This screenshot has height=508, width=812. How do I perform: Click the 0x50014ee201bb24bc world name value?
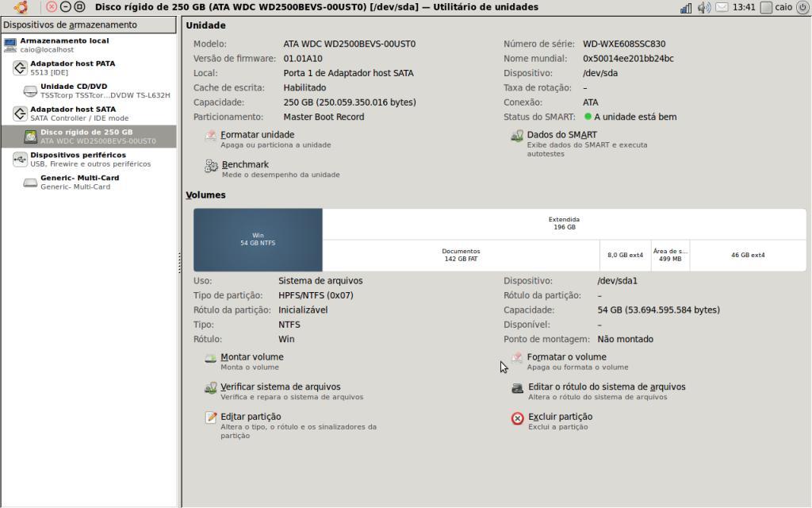point(628,59)
